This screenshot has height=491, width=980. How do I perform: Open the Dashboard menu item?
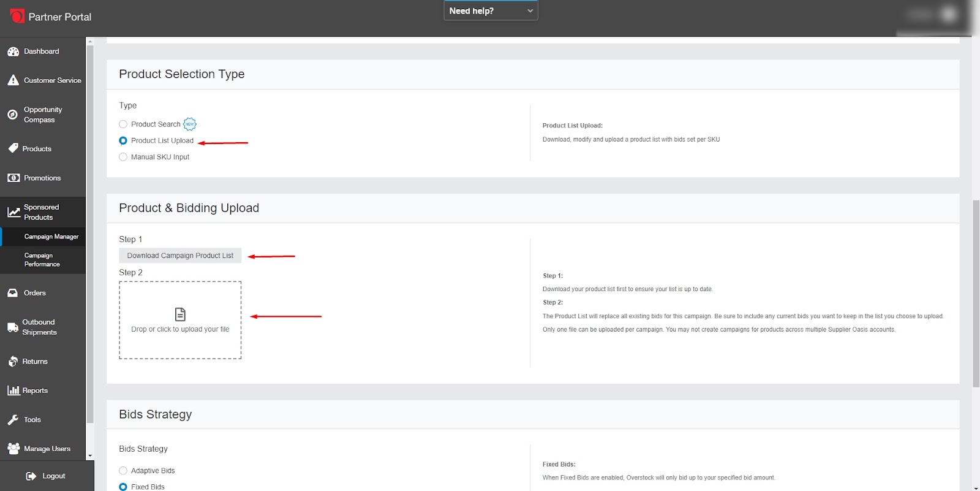[43, 51]
